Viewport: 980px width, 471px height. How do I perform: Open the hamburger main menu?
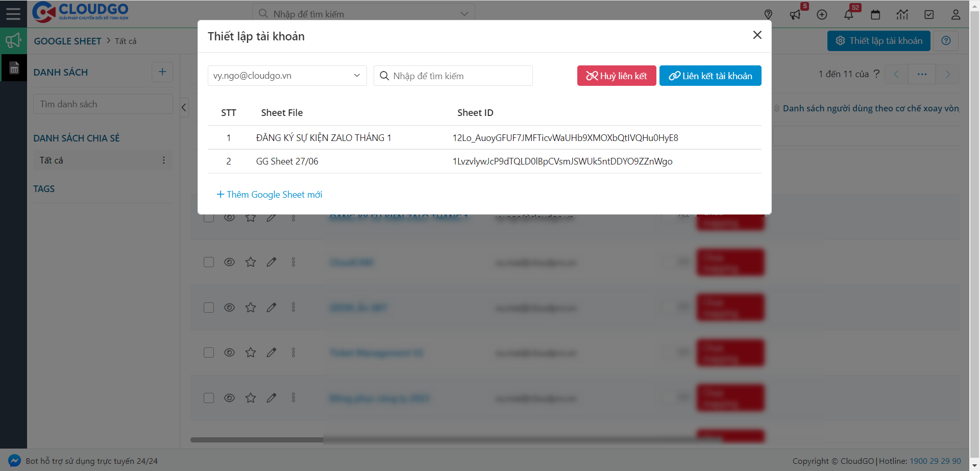click(x=13, y=14)
